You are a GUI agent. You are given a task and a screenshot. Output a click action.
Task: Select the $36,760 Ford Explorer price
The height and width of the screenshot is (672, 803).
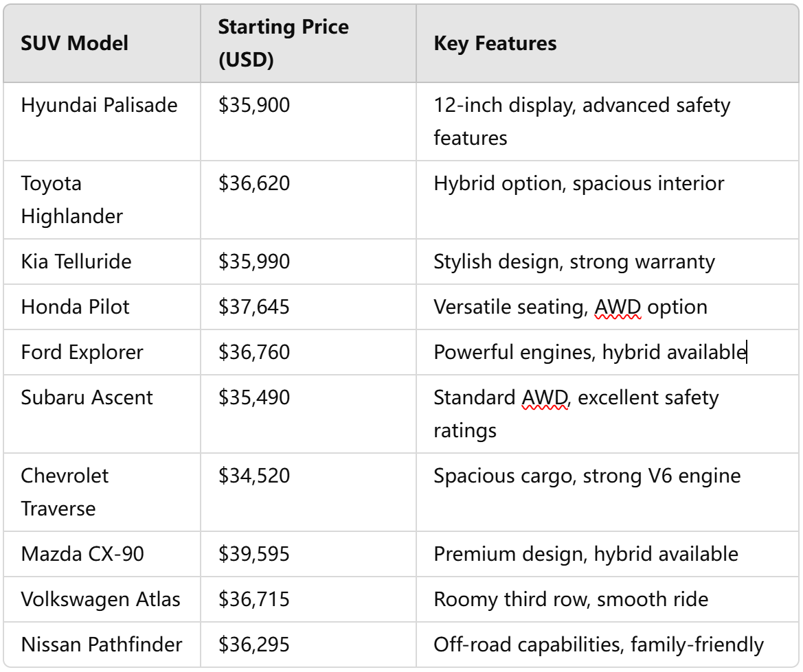click(254, 352)
